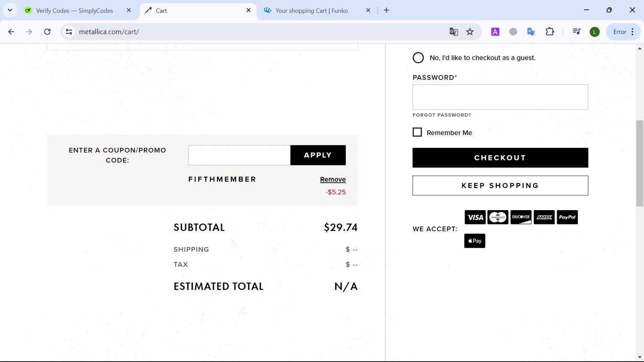Click the Mastercard payment icon

498,217
